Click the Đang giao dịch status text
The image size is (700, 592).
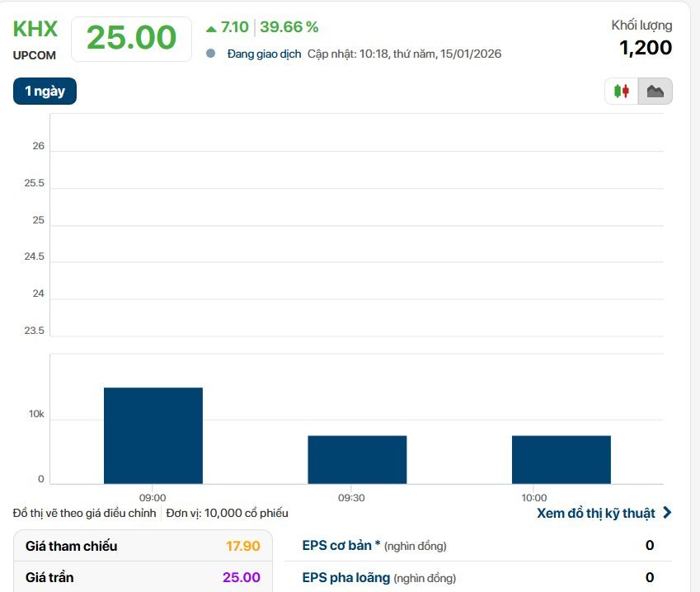tap(264, 54)
